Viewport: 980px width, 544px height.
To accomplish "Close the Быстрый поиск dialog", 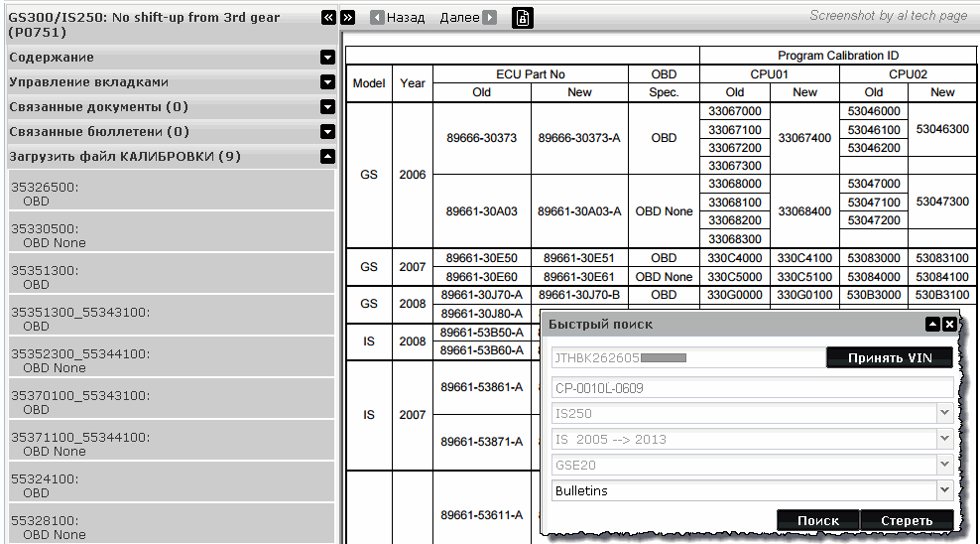I will click(949, 325).
